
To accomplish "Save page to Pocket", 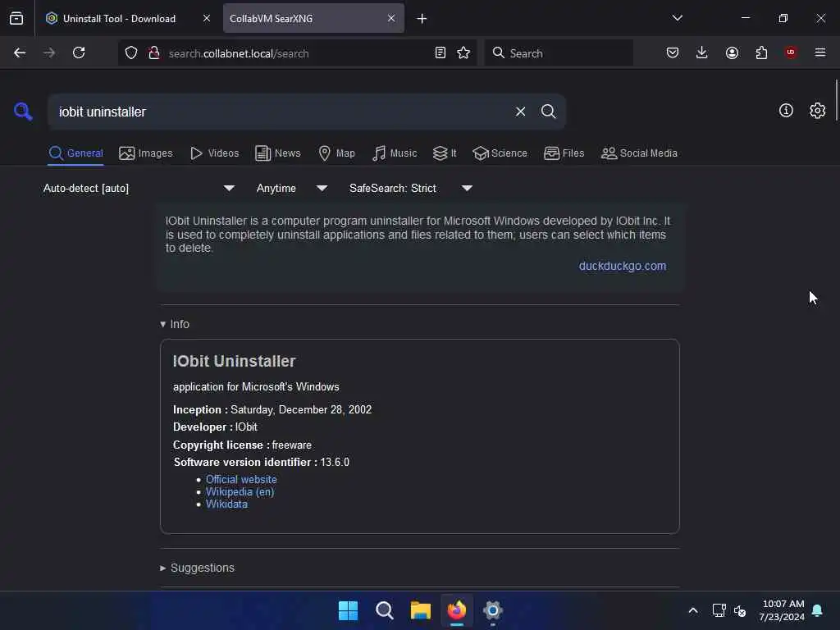I will tap(673, 52).
